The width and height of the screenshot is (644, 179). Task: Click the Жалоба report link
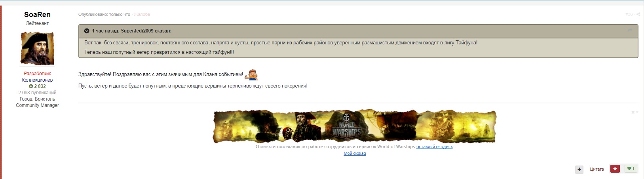pos(142,14)
